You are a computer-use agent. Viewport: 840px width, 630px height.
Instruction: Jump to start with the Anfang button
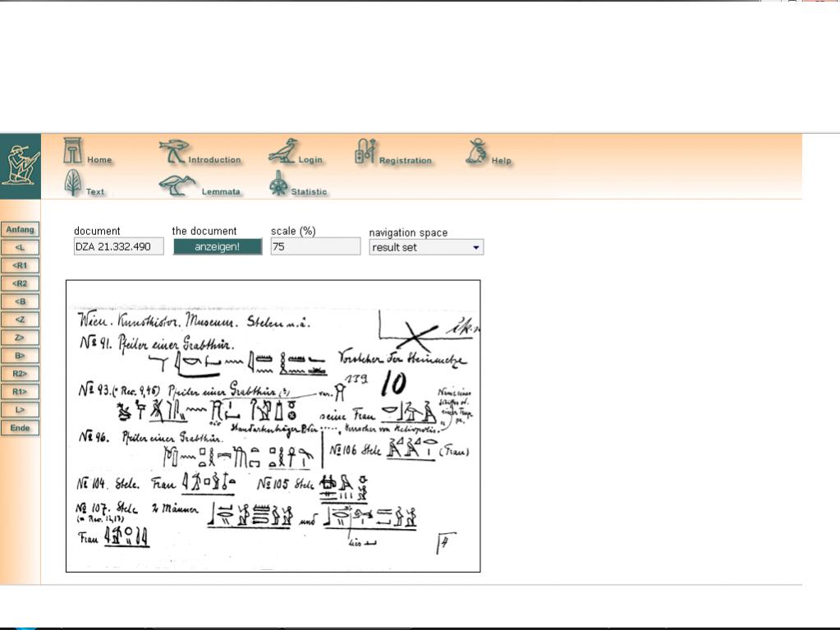[21, 229]
